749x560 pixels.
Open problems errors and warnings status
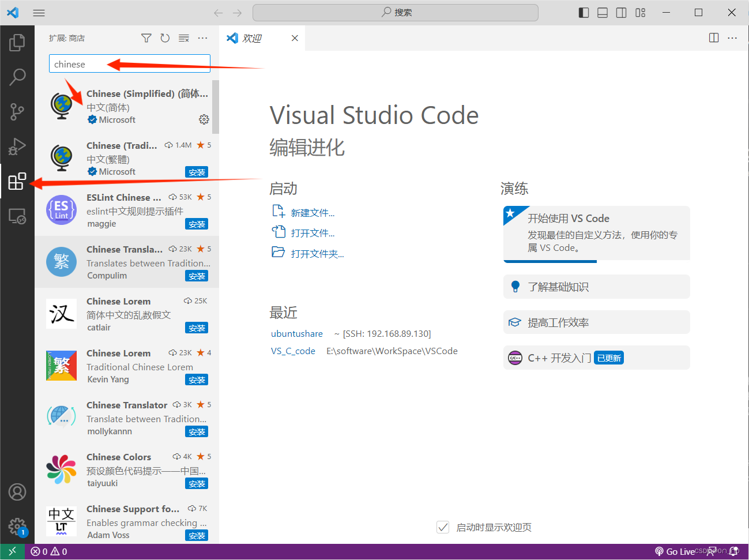coord(49,552)
